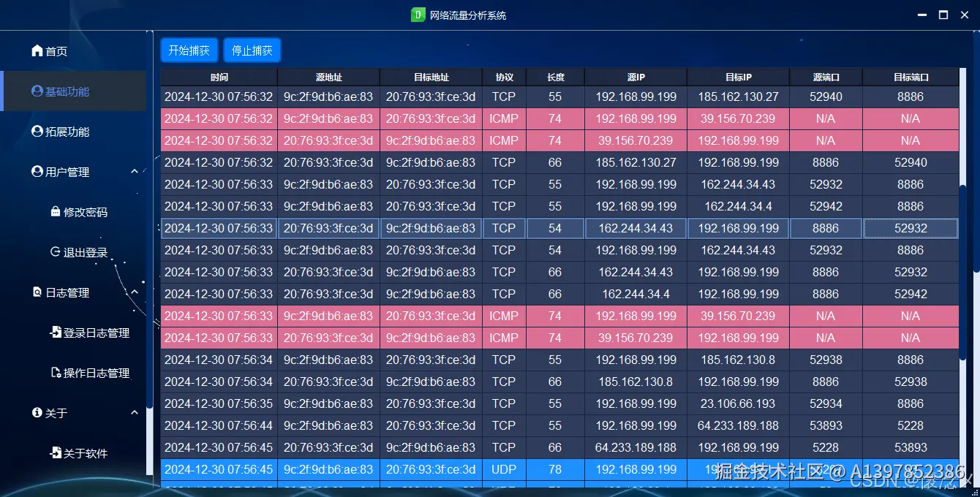The height and width of the screenshot is (497, 980).
Task: Select the highlighted target port cell 52932
Action: click(x=911, y=228)
